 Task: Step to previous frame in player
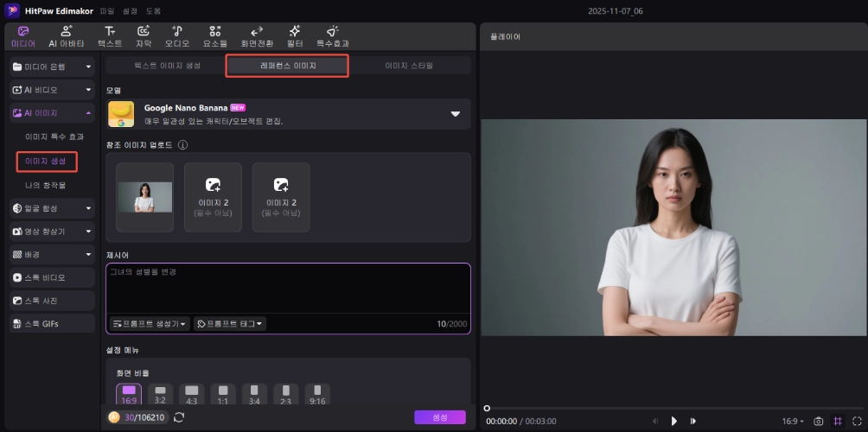tap(655, 421)
